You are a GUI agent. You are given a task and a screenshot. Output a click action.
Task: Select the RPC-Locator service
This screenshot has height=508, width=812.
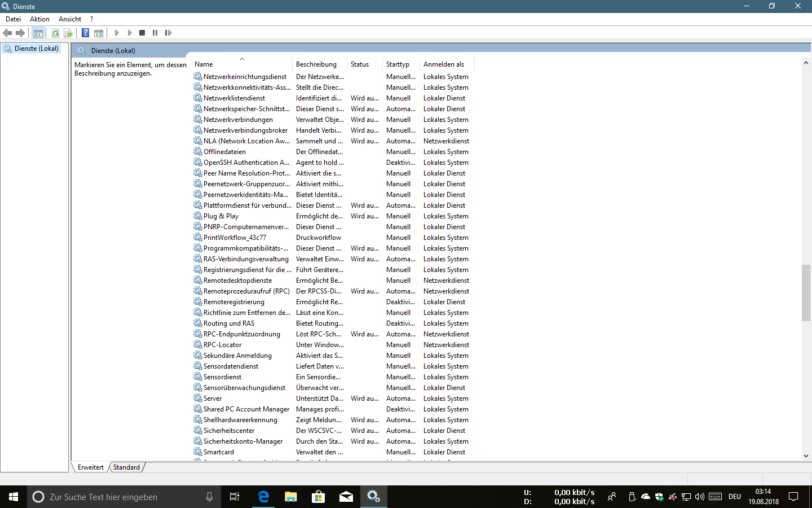[x=222, y=345]
